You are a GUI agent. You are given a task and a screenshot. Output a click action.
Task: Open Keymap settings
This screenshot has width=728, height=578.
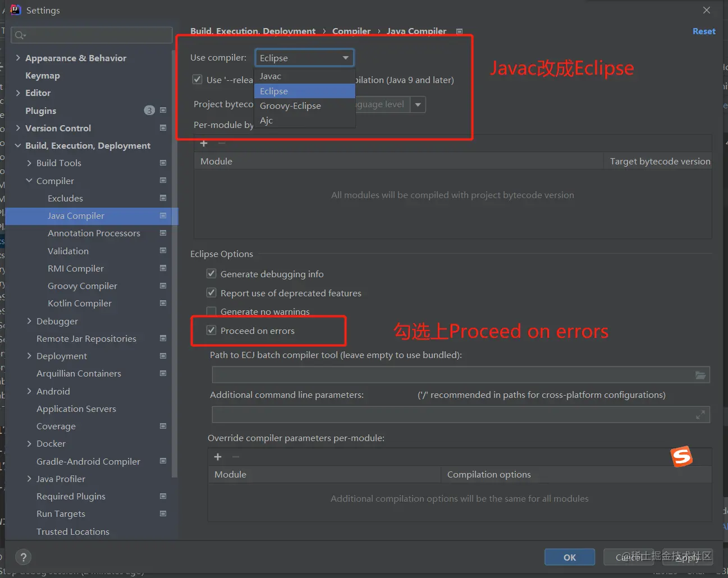point(43,76)
